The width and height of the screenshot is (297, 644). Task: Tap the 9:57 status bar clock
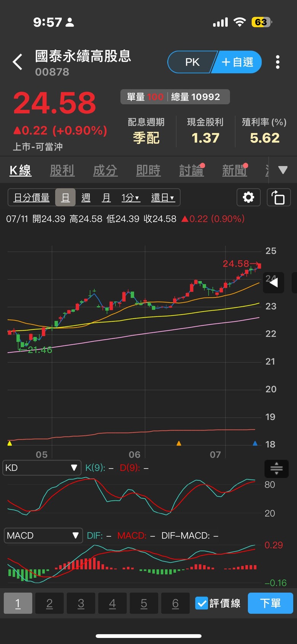click(x=47, y=22)
